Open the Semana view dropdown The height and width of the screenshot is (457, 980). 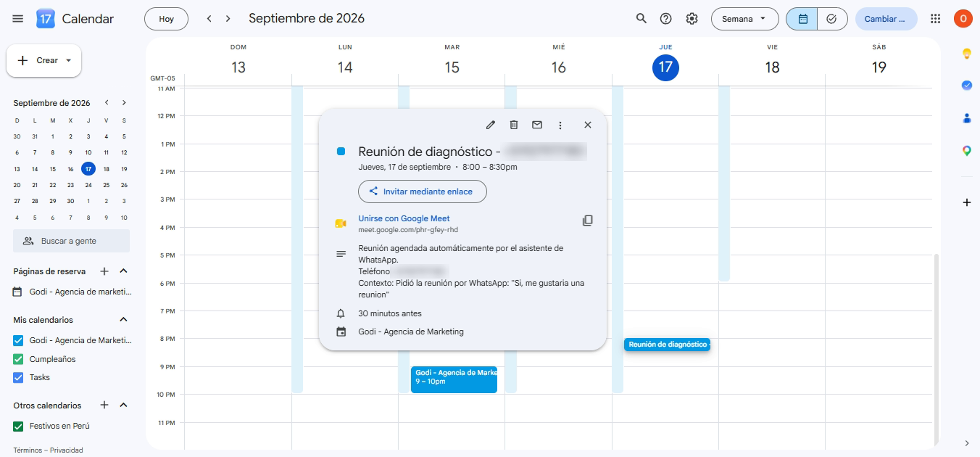744,19
